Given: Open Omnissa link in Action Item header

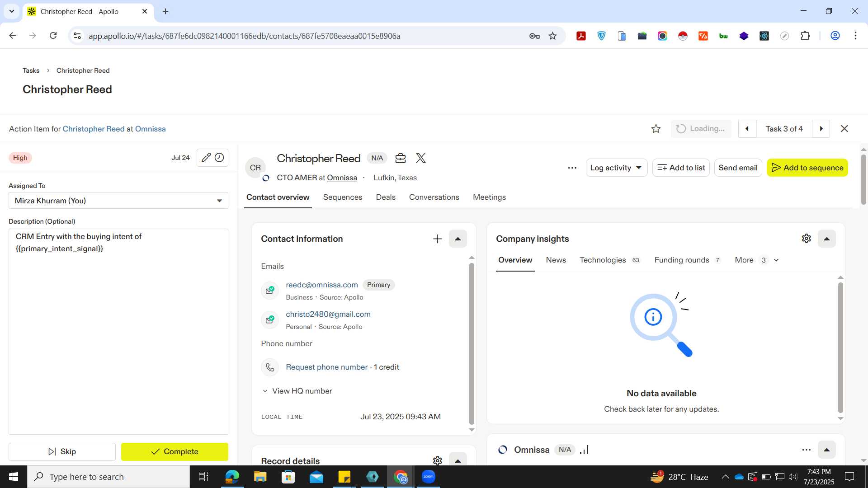Looking at the screenshot, I should [150, 129].
